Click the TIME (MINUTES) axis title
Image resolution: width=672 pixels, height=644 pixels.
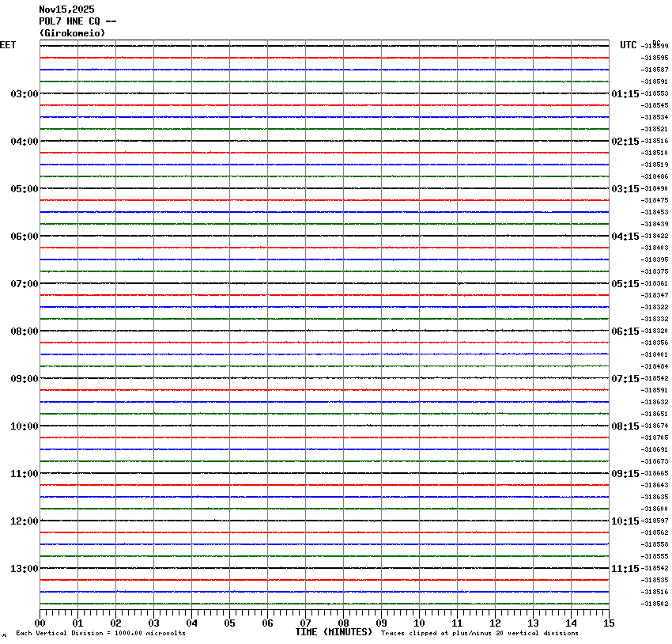coord(334,632)
